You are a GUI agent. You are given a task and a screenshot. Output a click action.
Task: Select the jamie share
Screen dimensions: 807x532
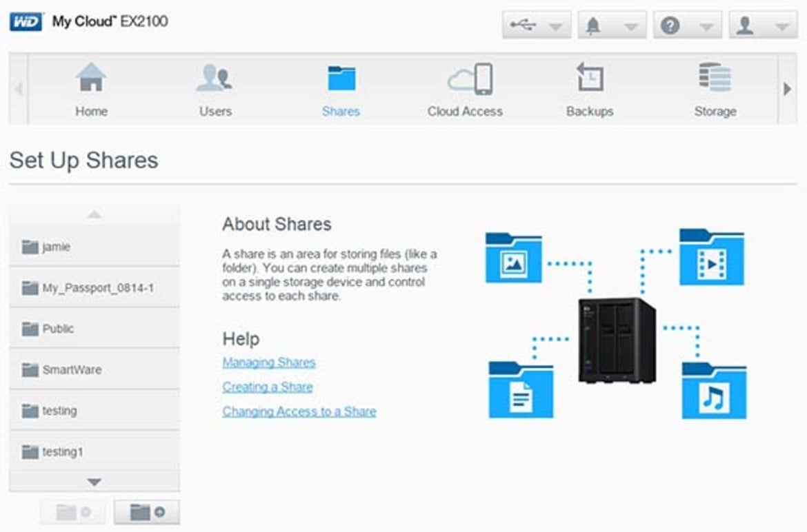(x=94, y=246)
